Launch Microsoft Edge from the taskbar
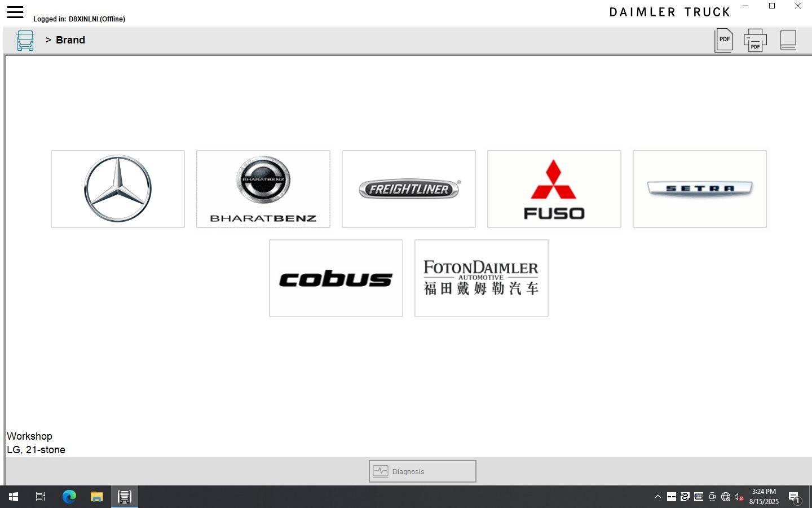Image resolution: width=812 pixels, height=508 pixels. point(69,497)
